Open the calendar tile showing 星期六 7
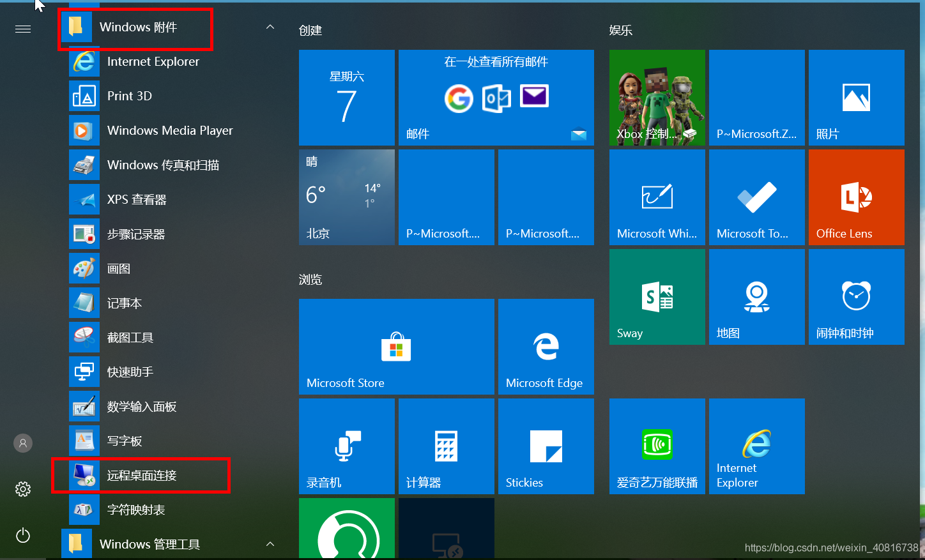Viewport: 925px width, 560px height. tap(347, 98)
